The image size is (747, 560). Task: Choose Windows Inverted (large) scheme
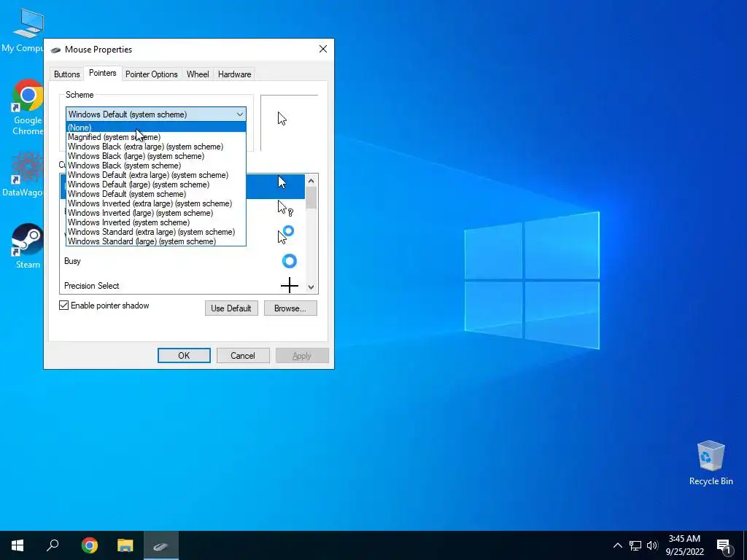[156, 214]
